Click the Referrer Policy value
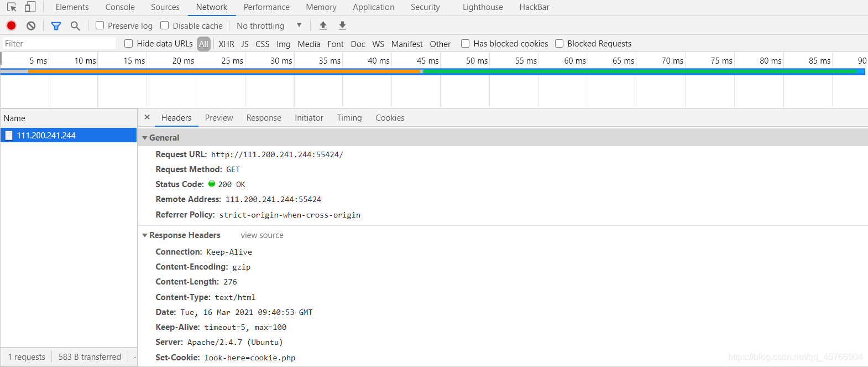Screen dimensions: 868x367 [290, 215]
